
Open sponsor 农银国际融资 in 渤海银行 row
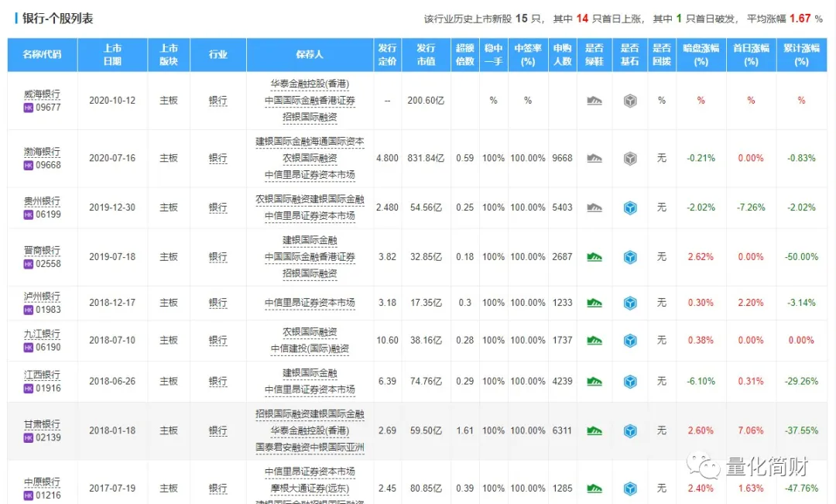(x=310, y=159)
